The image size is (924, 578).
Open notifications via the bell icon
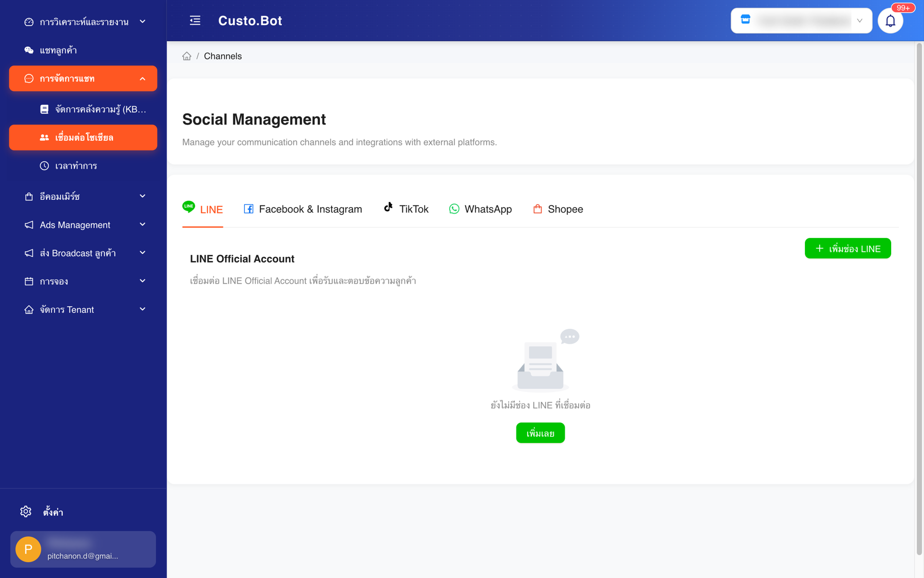click(891, 21)
